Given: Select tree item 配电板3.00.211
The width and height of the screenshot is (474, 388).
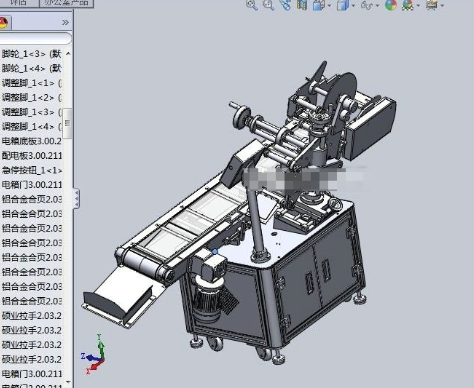Looking at the screenshot, I should (32, 156).
